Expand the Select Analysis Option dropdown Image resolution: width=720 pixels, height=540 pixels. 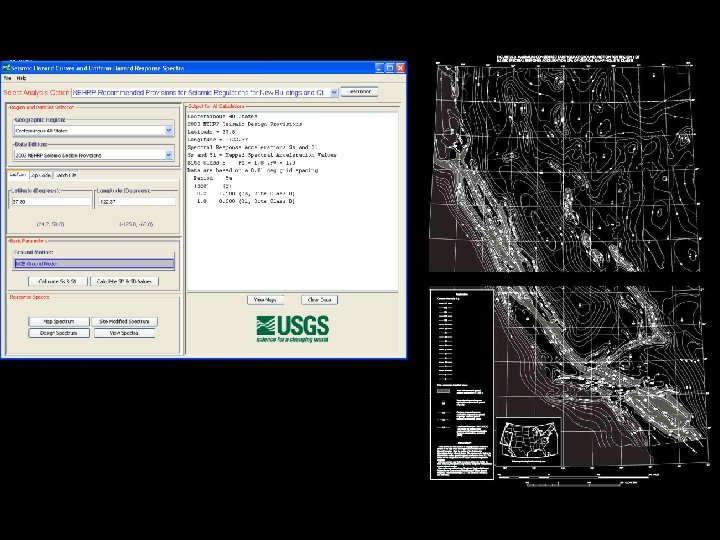[x=333, y=92]
